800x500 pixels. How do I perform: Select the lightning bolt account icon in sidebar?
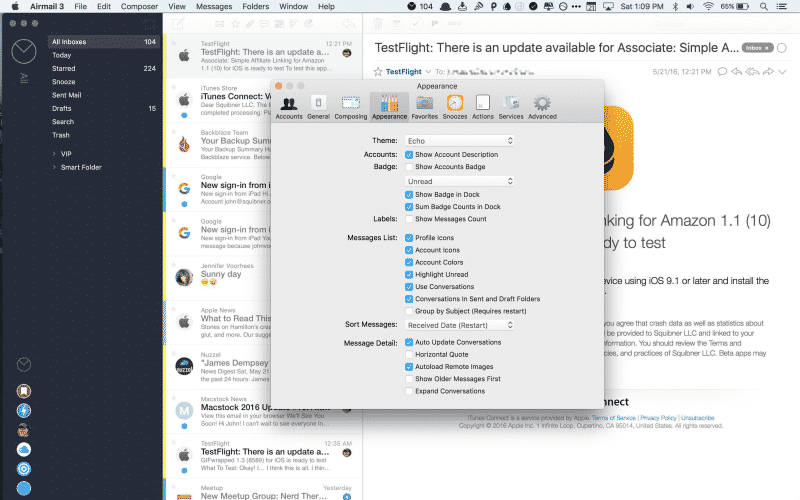coord(24,410)
